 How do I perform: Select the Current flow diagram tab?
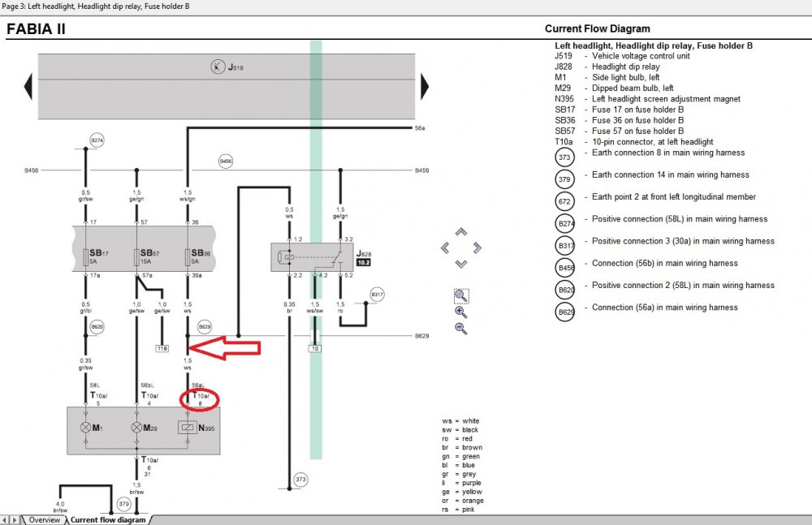coord(108,520)
